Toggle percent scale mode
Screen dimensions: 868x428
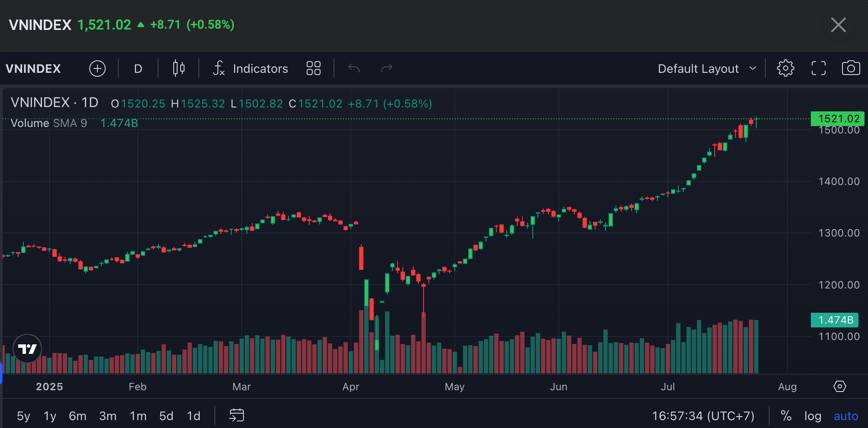[x=786, y=416]
